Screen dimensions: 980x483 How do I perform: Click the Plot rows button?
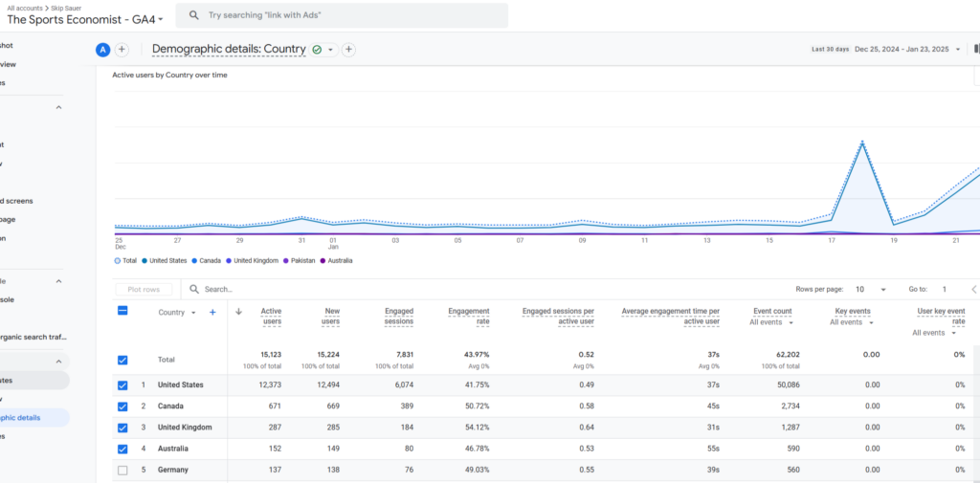pyautogui.click(x=144, y=289)
